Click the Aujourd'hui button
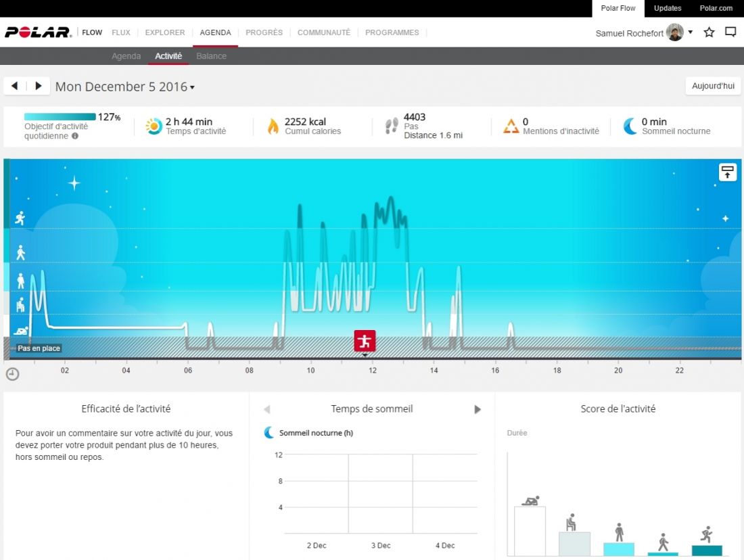The width and height of the screenshot is (744, 560). (713, 87)
